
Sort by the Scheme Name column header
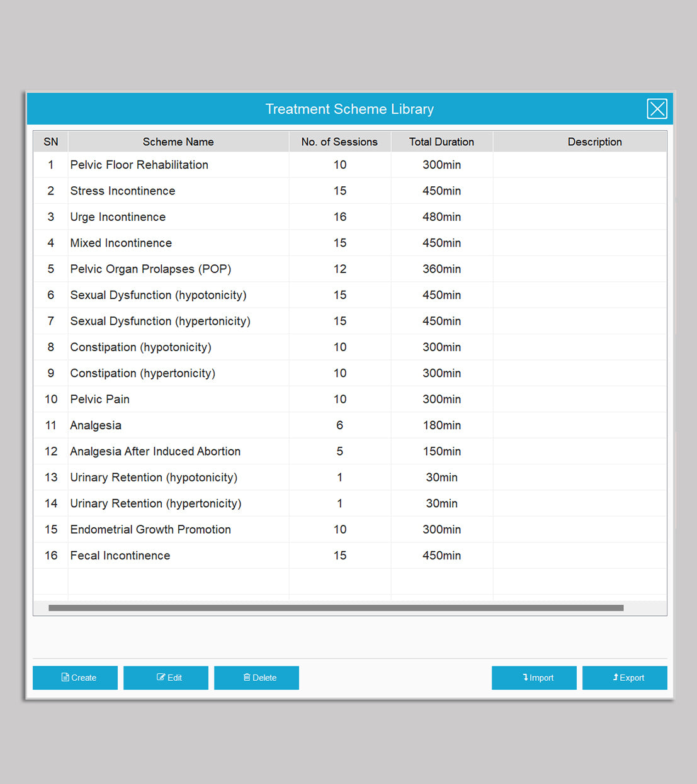178,142
